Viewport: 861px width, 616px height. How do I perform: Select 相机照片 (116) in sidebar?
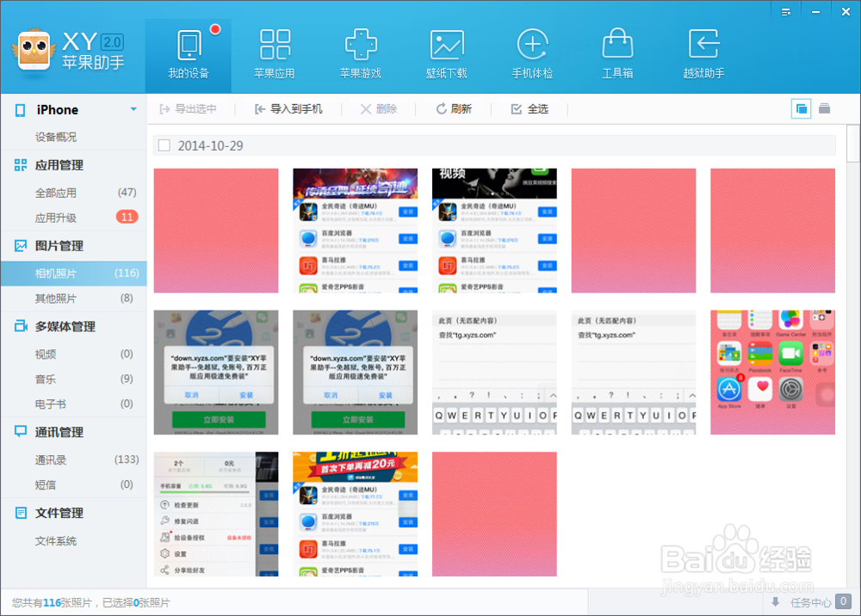73,274
